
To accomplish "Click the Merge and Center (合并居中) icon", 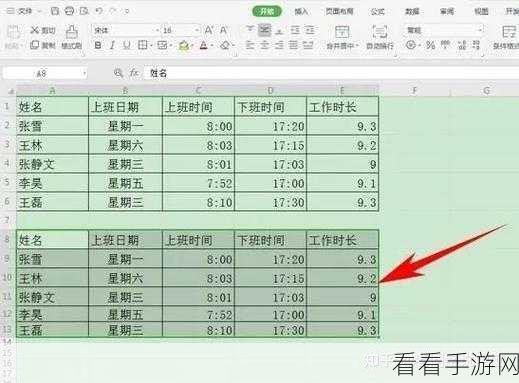I will click(342, 32).
